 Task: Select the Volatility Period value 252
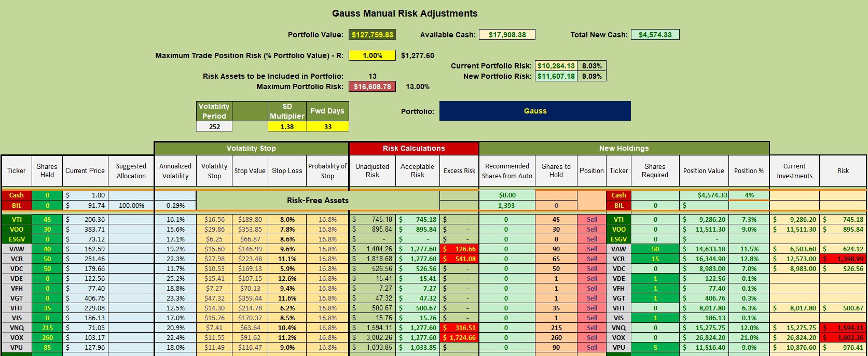tap(214, 126)
